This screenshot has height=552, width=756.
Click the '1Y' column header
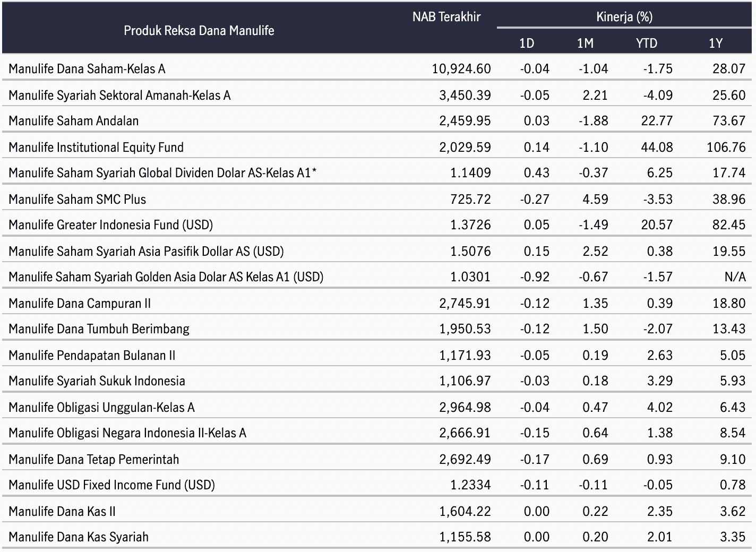click(x=716, y=43)
